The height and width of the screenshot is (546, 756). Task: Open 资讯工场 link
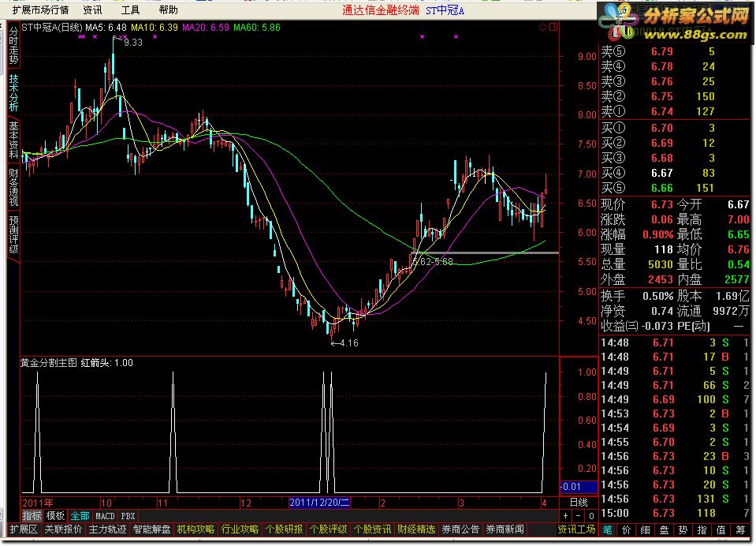coord(576,529)
